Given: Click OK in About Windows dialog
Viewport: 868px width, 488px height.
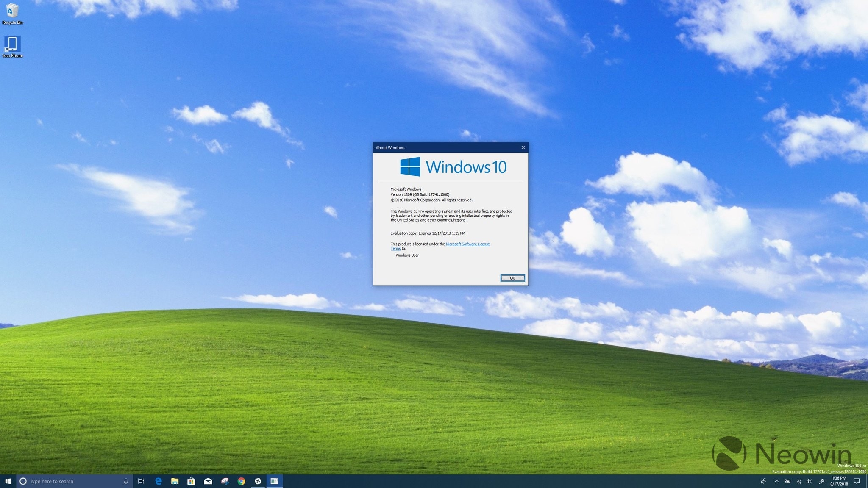Looking at the screenshot, I should [512, 278].
